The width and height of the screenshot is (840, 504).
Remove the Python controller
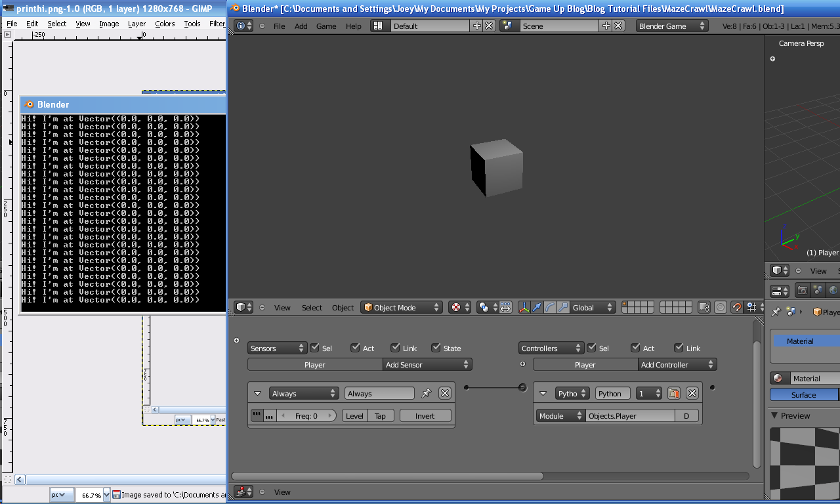692,394
